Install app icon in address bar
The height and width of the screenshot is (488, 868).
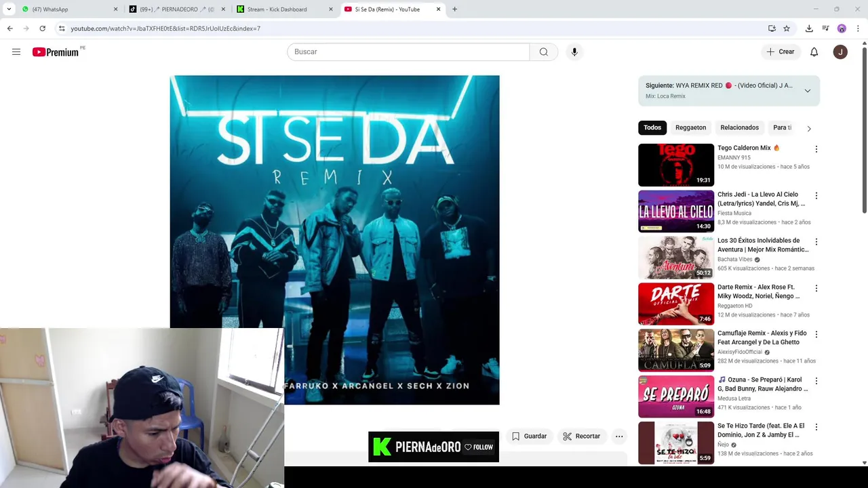(772, 28)
